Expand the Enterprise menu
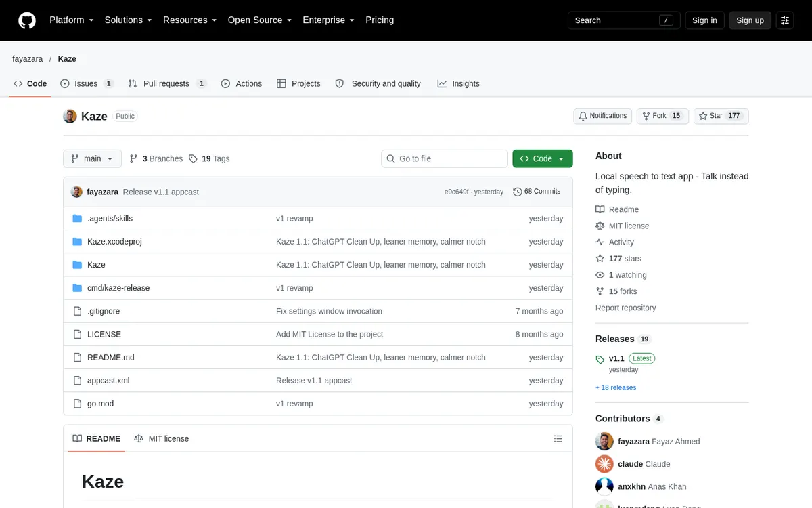Viewport: 812px width, 508px height. coord(329,20)
